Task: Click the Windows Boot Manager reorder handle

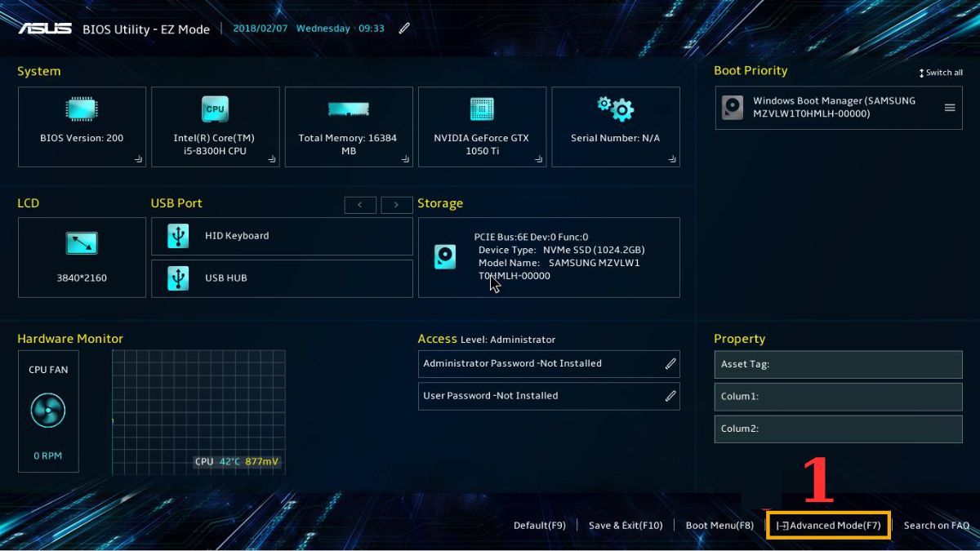Action: pos(950,108)
